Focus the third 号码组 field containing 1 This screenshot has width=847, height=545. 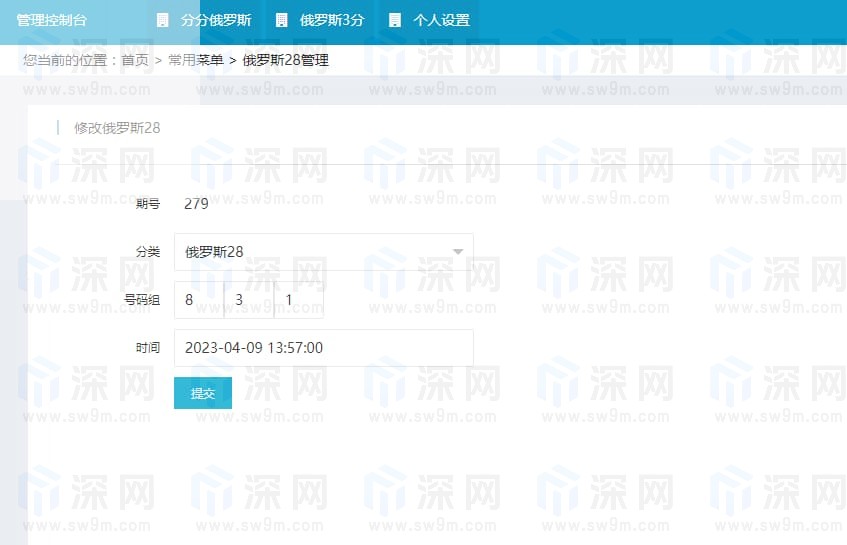click(x=298, y=300)
